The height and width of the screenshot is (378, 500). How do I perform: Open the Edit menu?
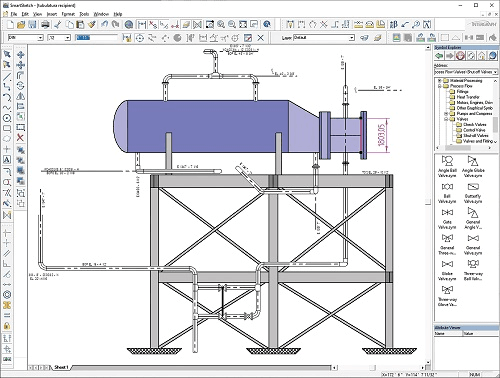click(x=25, y=14)
